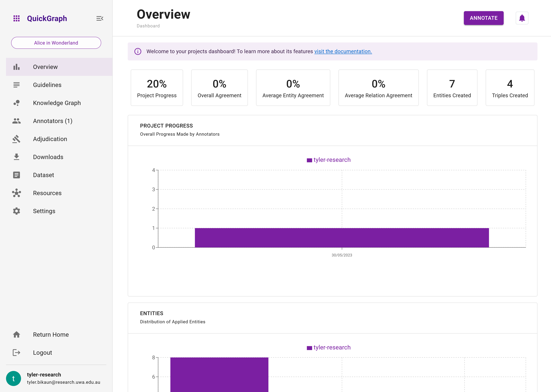This screenshot has width=551, height=392.
Task: Select the Knowledge Graph icon in the sidebar
Action: coord(16,103)
